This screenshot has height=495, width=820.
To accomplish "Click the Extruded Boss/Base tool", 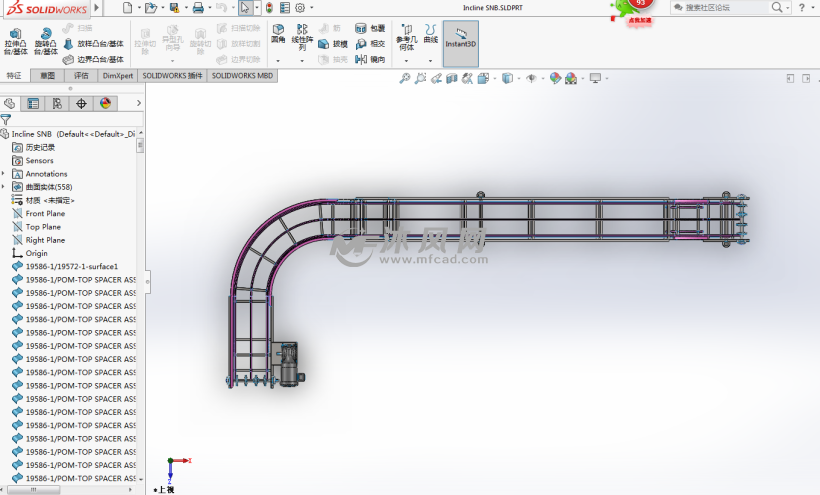I will pyautogui.click(x=16, y=42).
